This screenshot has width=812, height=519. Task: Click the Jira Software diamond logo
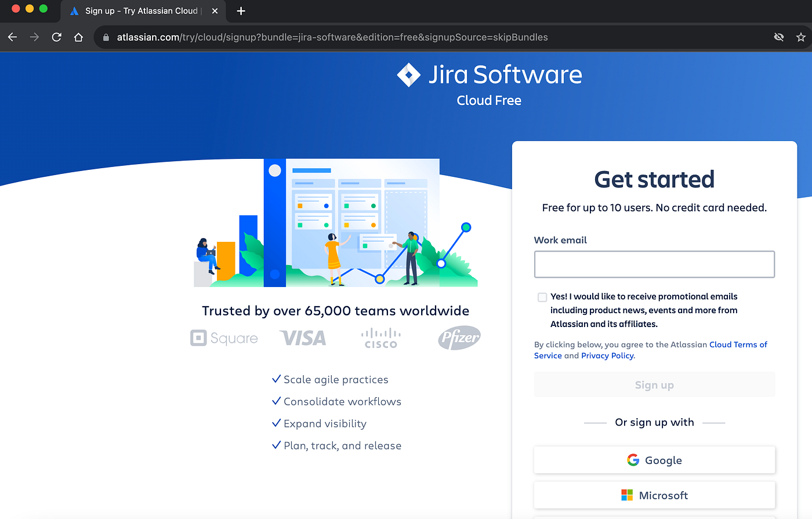point(408,74)
